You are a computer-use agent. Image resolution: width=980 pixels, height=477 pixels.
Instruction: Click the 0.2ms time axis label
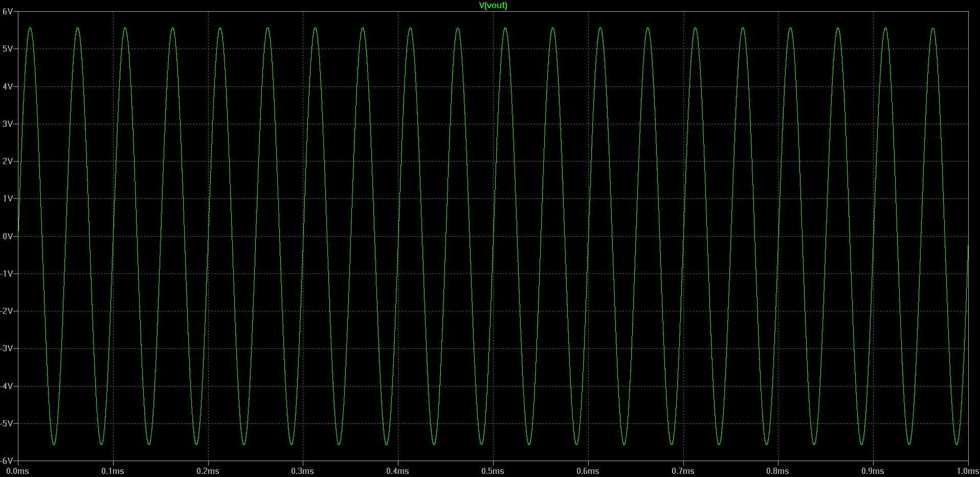click(208, 471)
